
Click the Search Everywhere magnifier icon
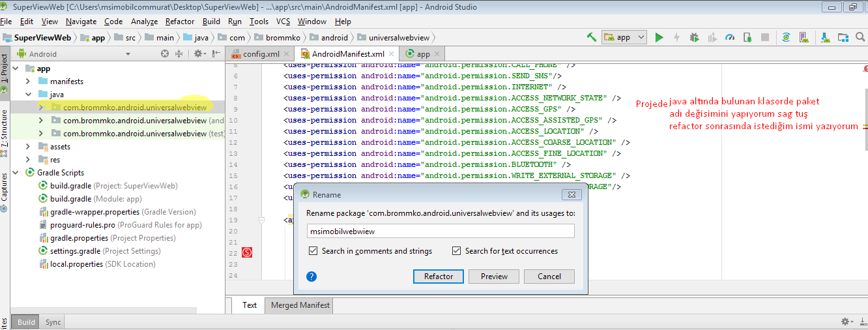coord(861,38)
